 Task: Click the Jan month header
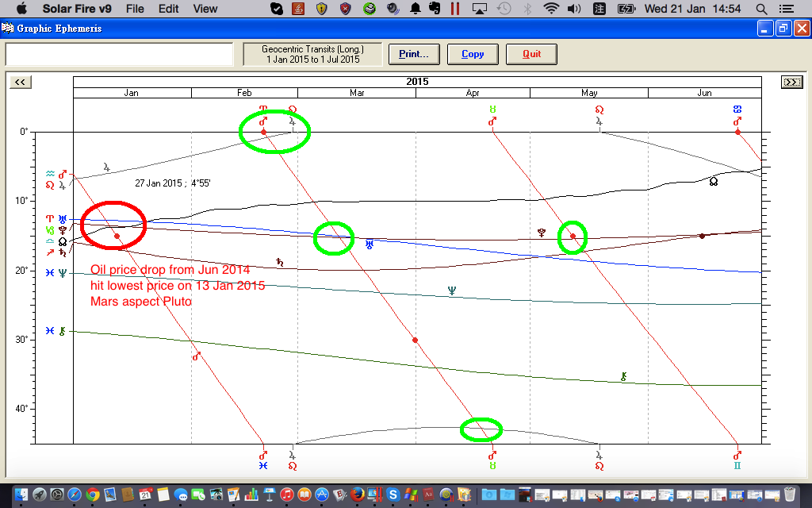(x=132, y=93)
